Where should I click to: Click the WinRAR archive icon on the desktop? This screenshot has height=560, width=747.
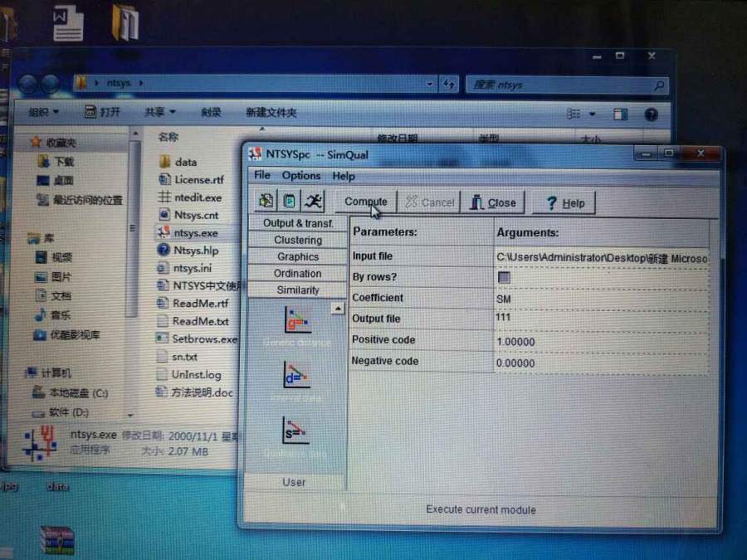(x=57, y=540)
